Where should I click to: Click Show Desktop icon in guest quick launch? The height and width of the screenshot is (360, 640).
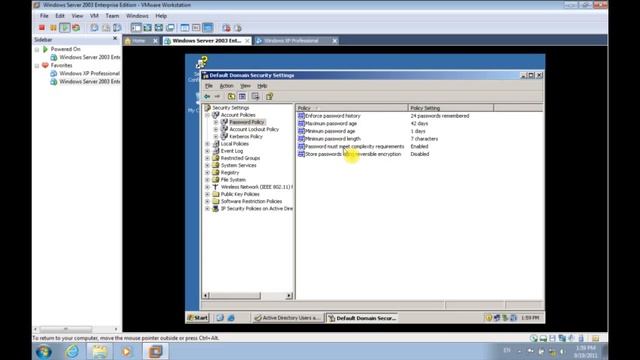(220, 318)
